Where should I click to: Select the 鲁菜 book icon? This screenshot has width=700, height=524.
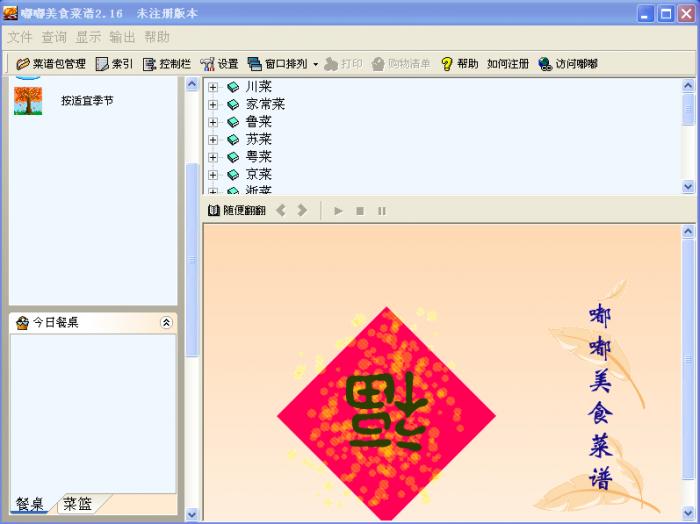coord(233,122)
